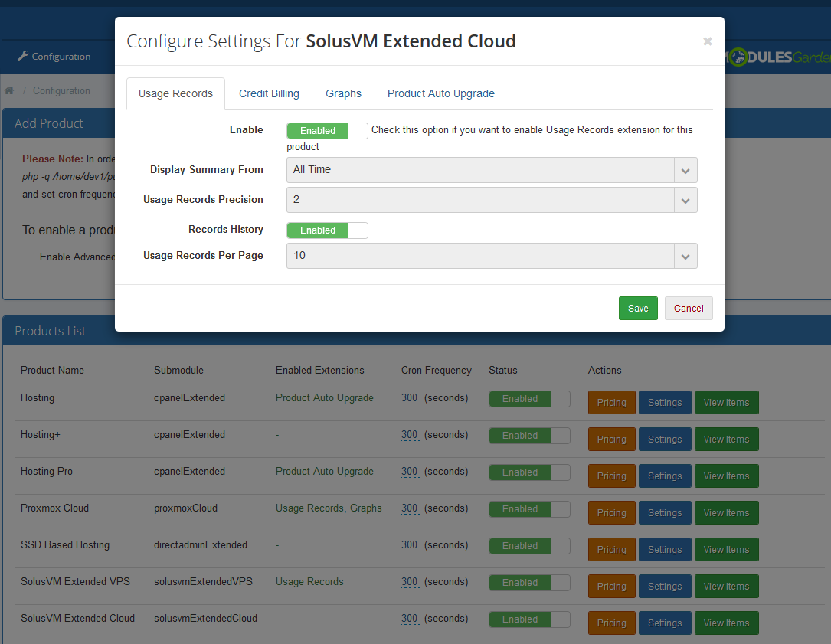This screenshot has height=644, width=831.
Task: Open Usage Records Precision dropdown
Action: 492,200
